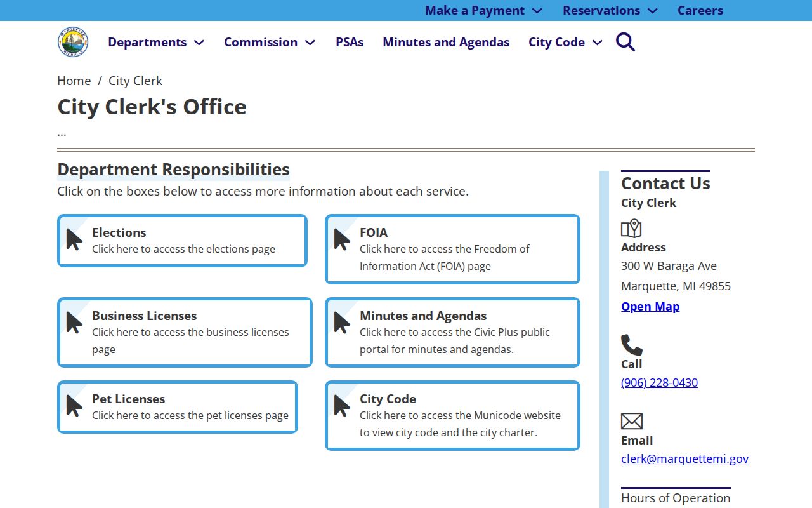
Task: Click the cursor icon in Elections box
Action: click(74, 239)
